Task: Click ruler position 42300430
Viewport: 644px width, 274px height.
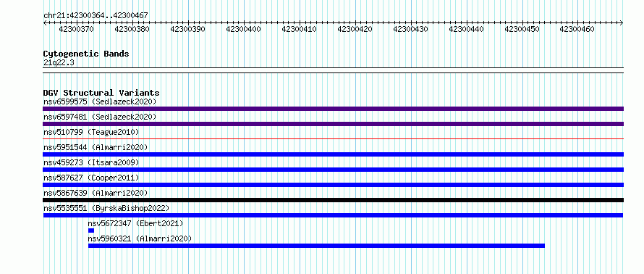Action: (x=411, y=29)
